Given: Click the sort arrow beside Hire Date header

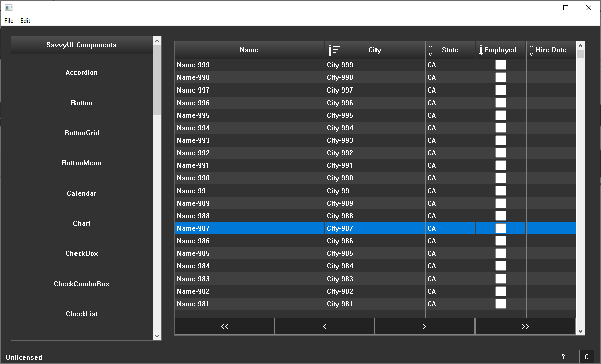Looking at the screenshot, I should click(531, 50).
